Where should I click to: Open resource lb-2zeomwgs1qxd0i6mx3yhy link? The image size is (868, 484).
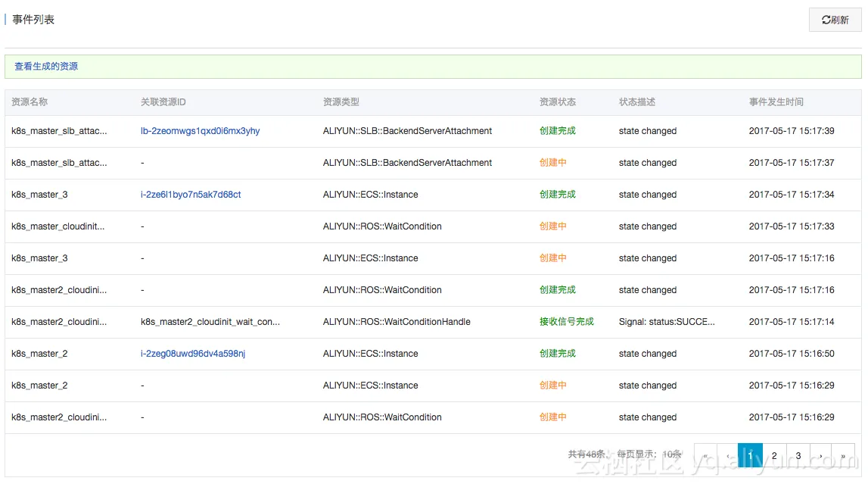coord(200,131)
